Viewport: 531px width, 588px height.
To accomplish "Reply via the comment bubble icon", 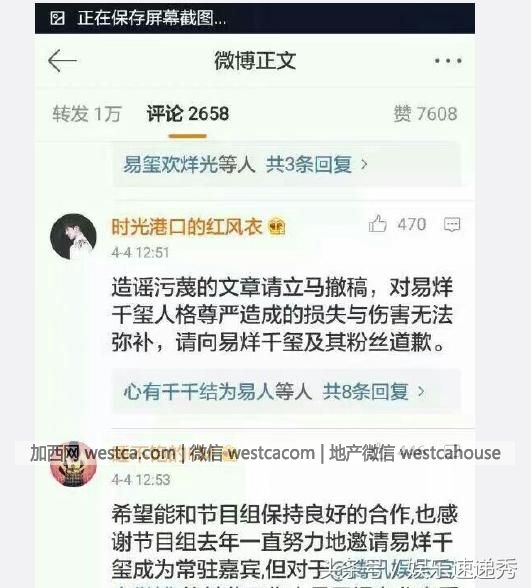I will [x=452, y=224].
